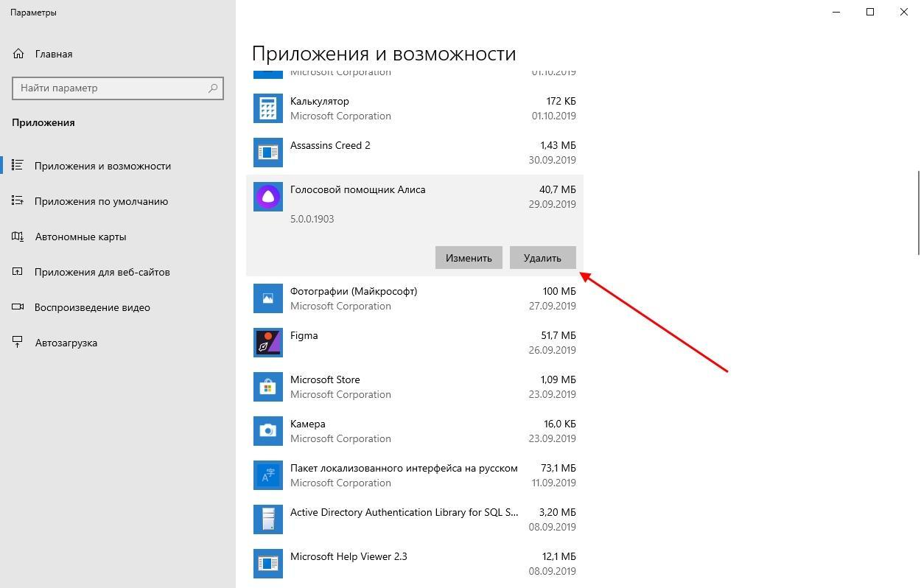Click the Воспроизведение видео sidebar icon
The image size is (921, 588).
click(18, 307)
